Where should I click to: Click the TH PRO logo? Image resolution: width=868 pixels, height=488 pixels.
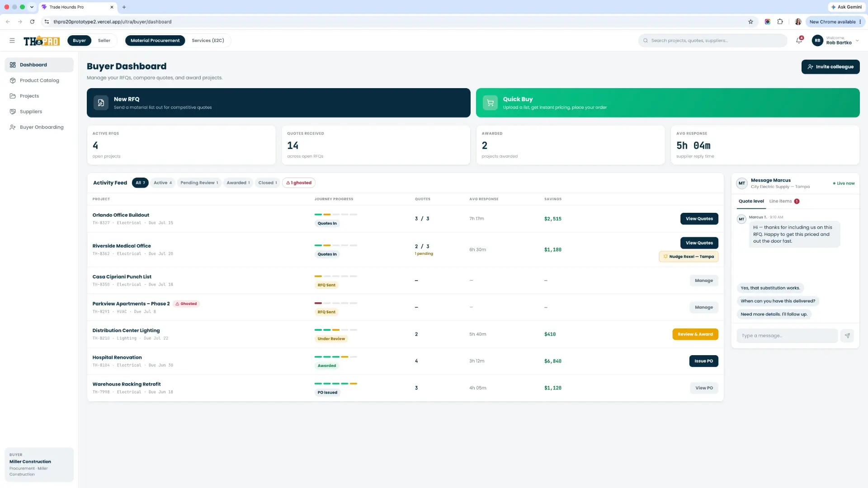[42, 41]
